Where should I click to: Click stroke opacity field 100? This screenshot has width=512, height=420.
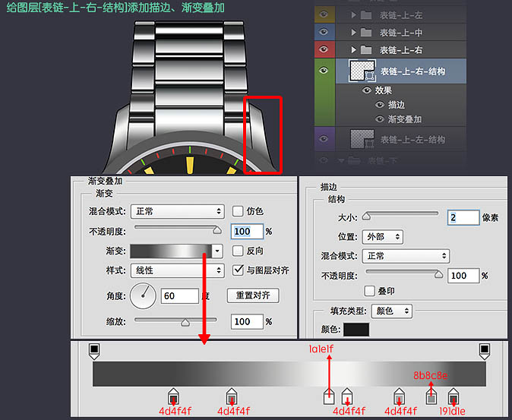(x=463, y=276)
